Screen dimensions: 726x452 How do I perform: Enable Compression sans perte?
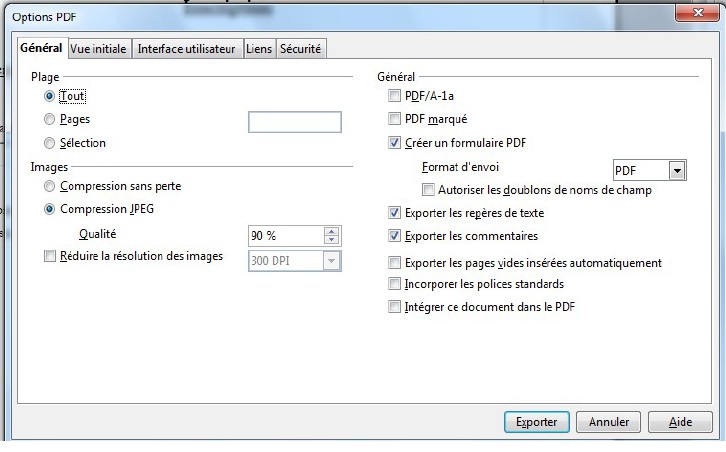click(x=49, y=186)
